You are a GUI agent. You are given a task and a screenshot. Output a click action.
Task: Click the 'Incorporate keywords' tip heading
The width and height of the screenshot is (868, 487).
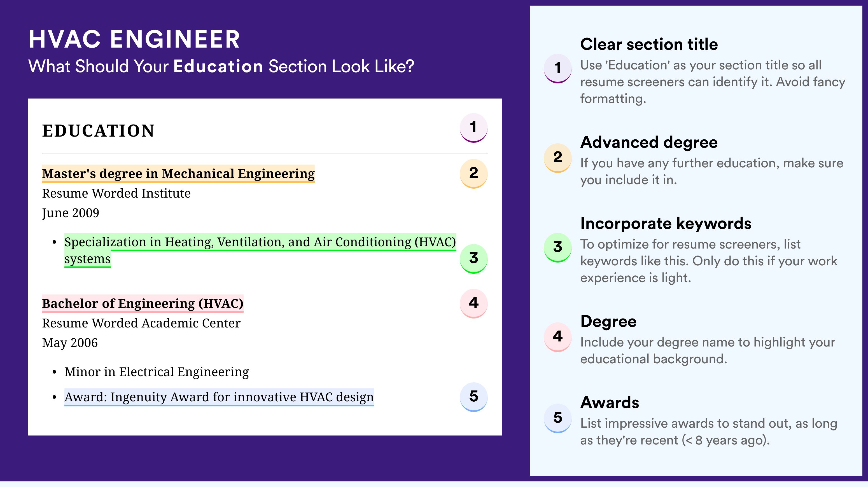tap(666, 223)
